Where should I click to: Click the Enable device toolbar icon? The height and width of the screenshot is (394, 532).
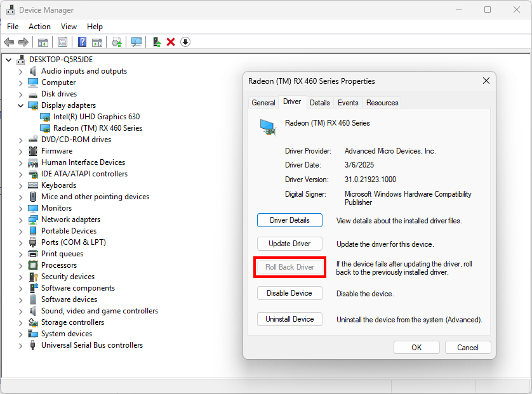point(156,42)
